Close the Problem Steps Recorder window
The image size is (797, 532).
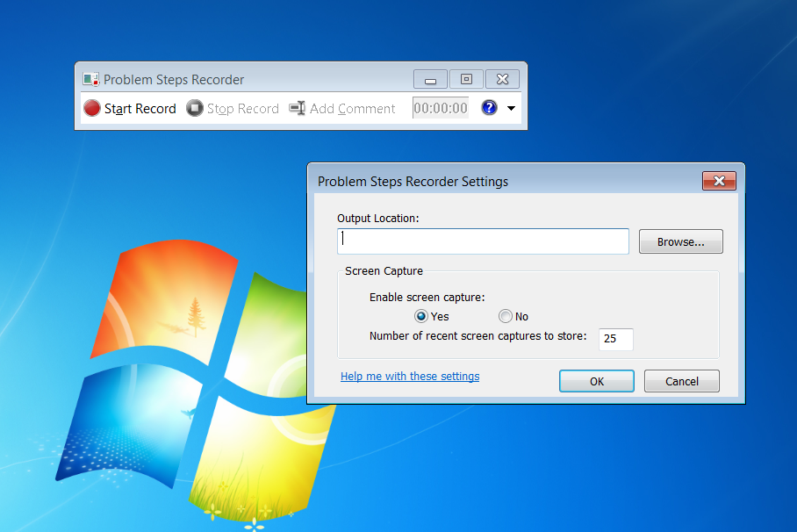click(x=502, y=79)
